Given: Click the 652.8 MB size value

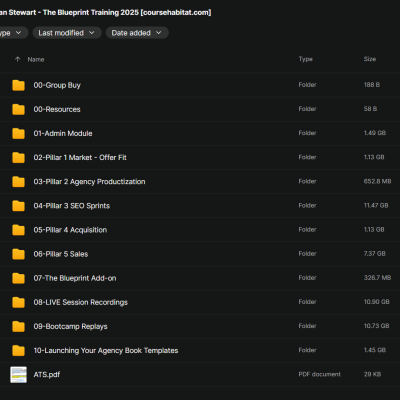Looking at the screenshot, I should pyautogui.click(x=377, y=181).
